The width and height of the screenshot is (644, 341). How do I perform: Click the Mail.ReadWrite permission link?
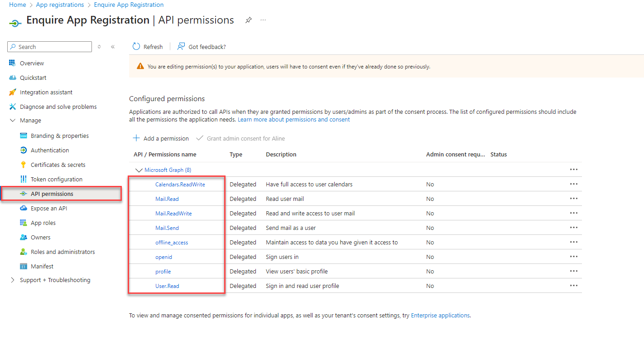point(173,213)
